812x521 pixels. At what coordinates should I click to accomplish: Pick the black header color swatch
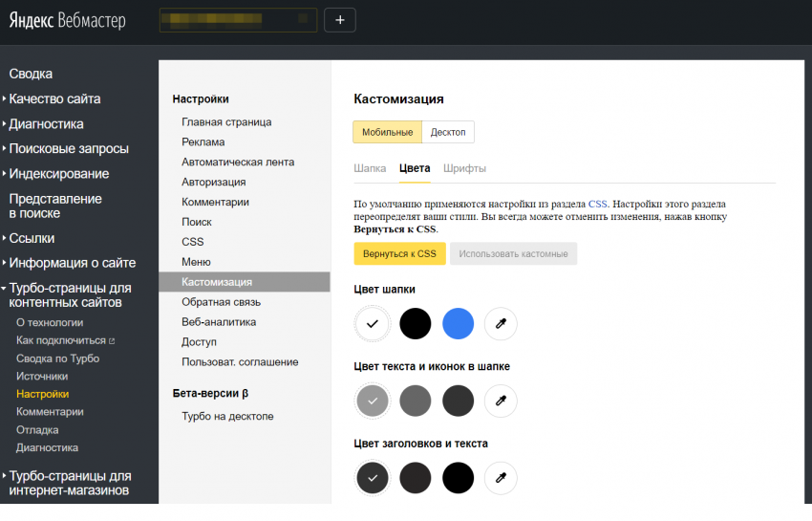[416, 324]
